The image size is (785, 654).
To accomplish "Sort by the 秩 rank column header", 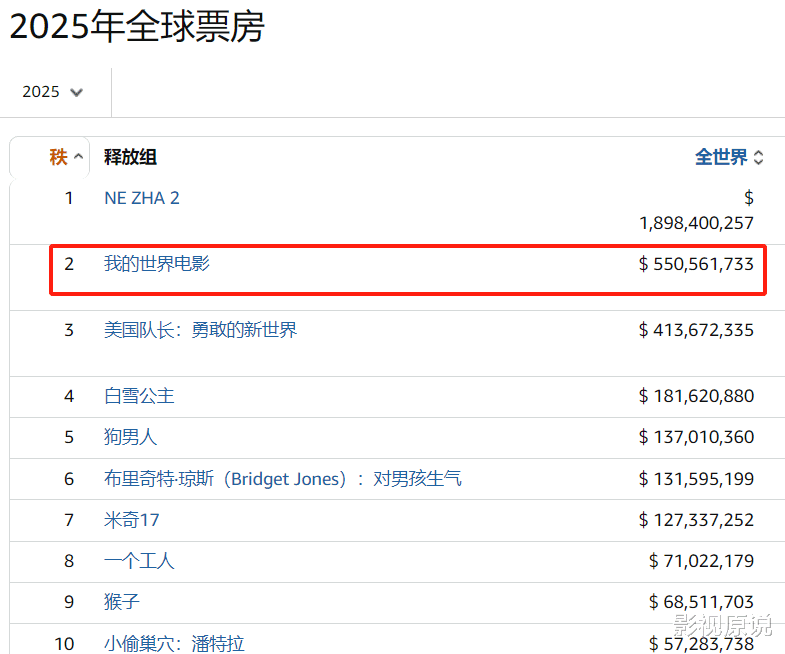I will tap(66, 157).
